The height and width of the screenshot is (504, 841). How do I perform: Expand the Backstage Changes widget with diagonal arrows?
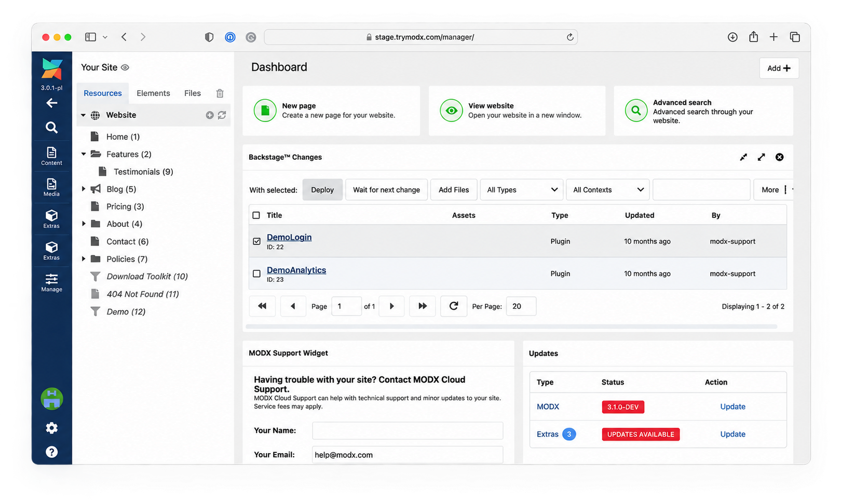[761, 157]
